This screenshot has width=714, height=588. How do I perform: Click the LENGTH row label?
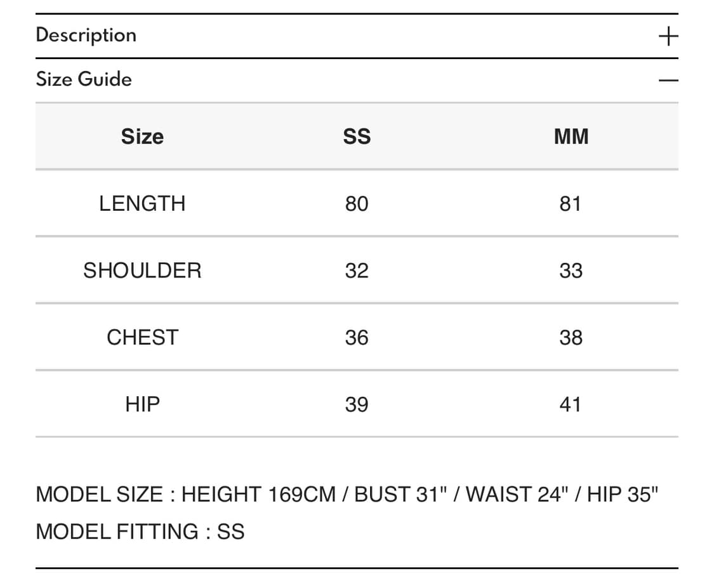point(142,204)
